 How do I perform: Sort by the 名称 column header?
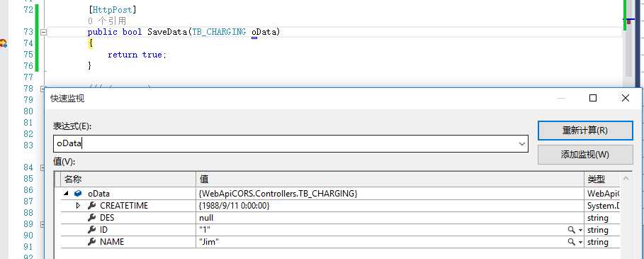128,179
